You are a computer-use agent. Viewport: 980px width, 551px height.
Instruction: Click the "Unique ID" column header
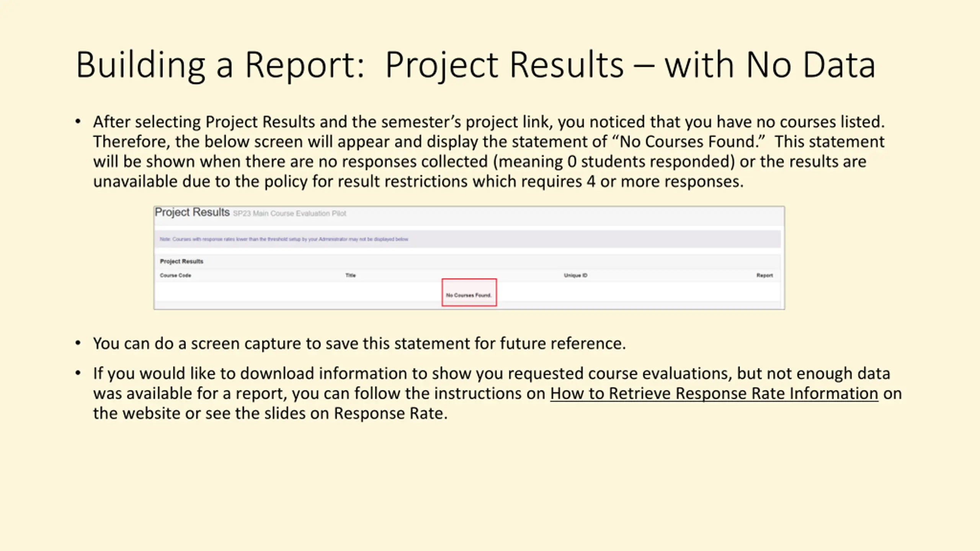[x=575, y=275]
